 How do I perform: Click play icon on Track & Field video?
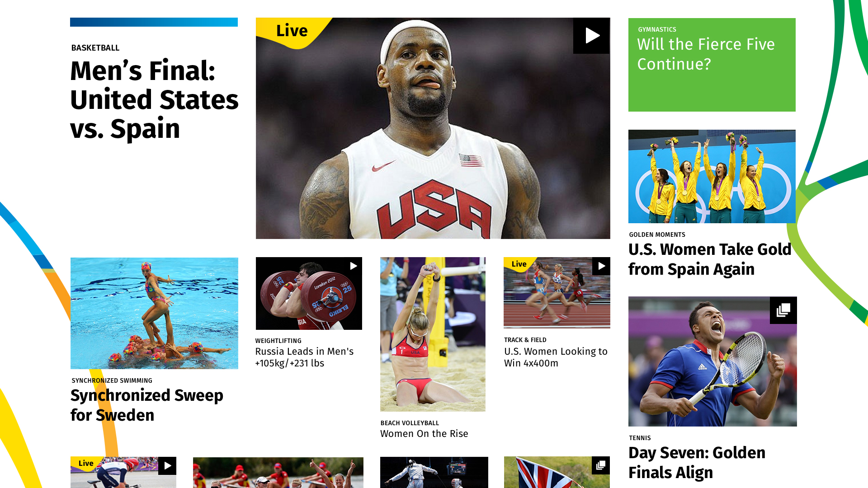click(601, 266)
